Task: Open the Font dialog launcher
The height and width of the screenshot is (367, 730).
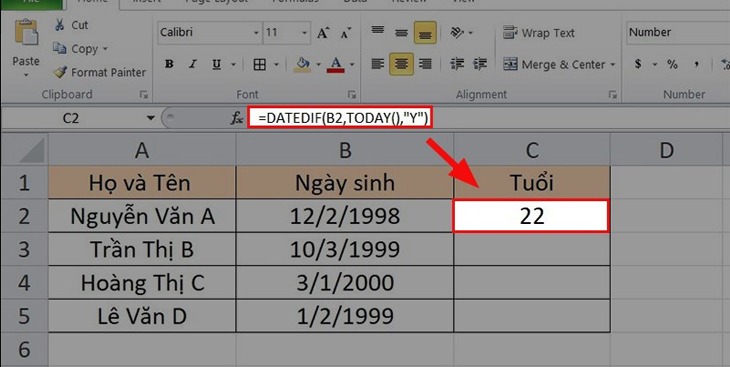Action: (351, 95)
